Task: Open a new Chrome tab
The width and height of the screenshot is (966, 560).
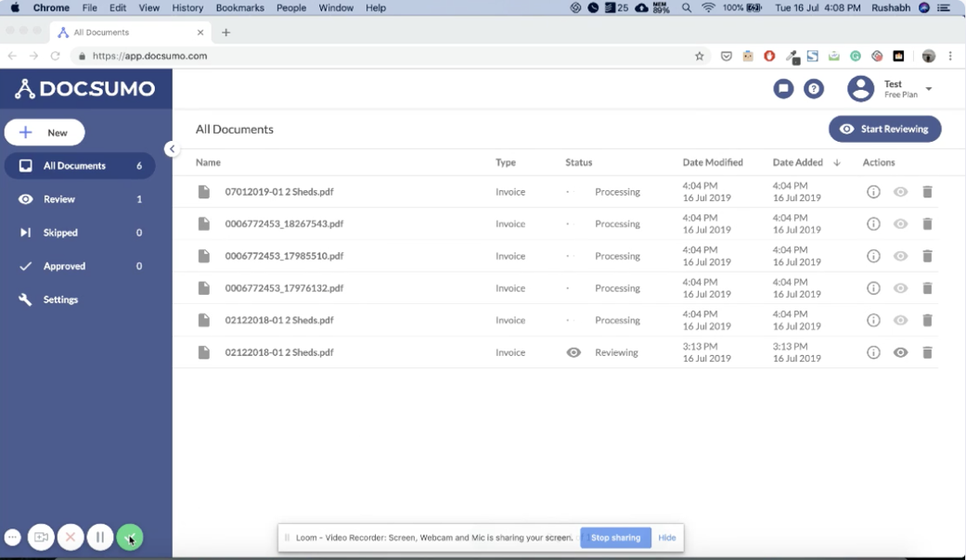Action: tap(225, 32)
